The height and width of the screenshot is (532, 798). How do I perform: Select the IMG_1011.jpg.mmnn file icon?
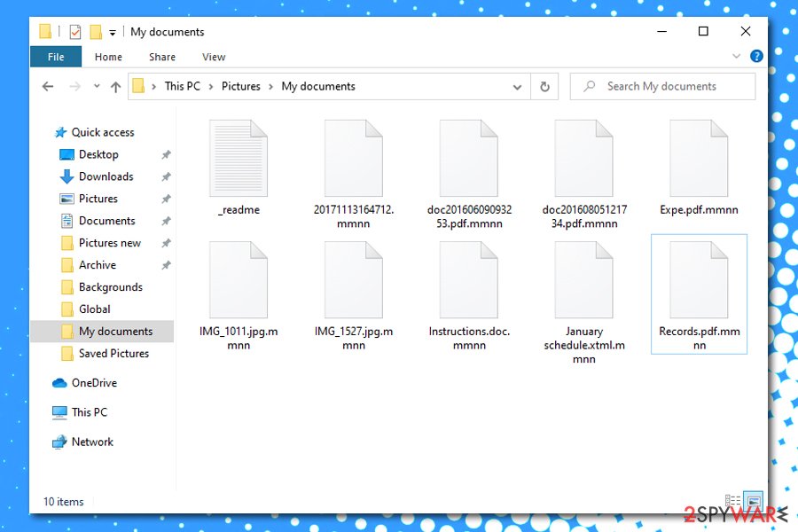[x=239, y=279]
